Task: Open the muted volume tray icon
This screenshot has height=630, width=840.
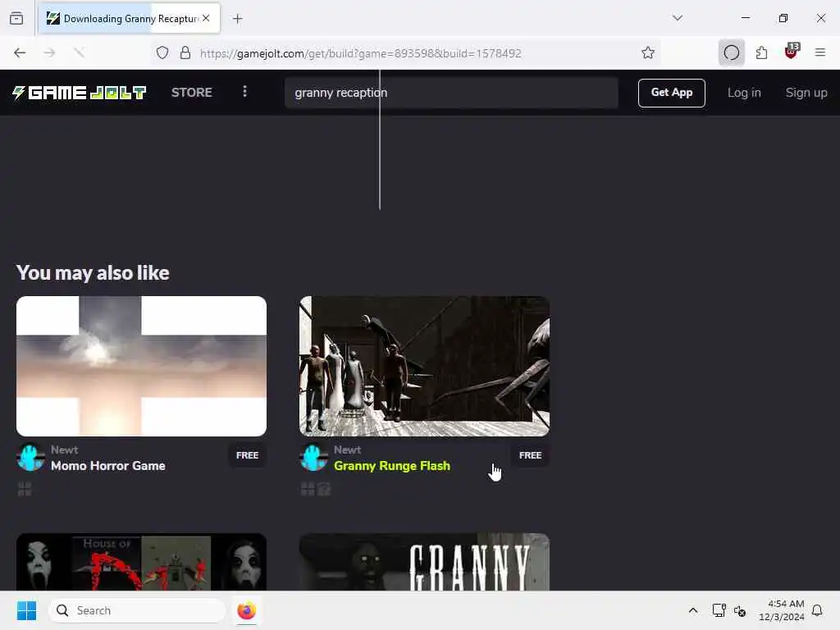Action: 740,610
